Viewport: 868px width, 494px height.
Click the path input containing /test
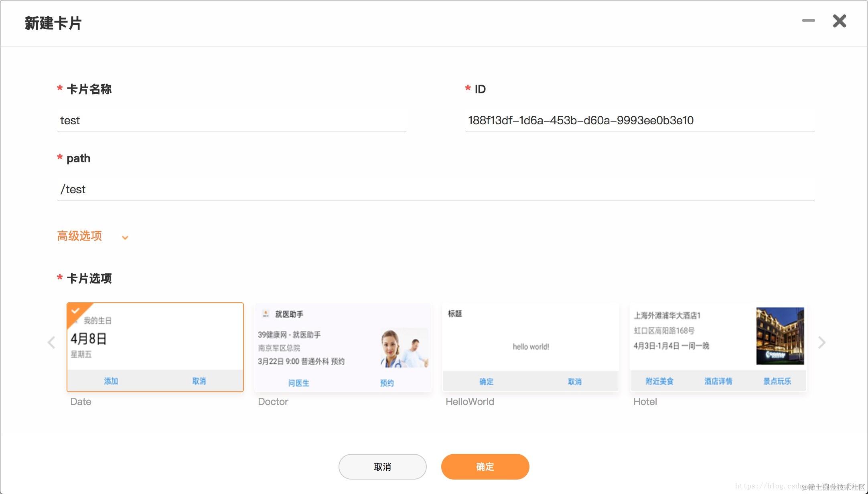tap(241, 189)
